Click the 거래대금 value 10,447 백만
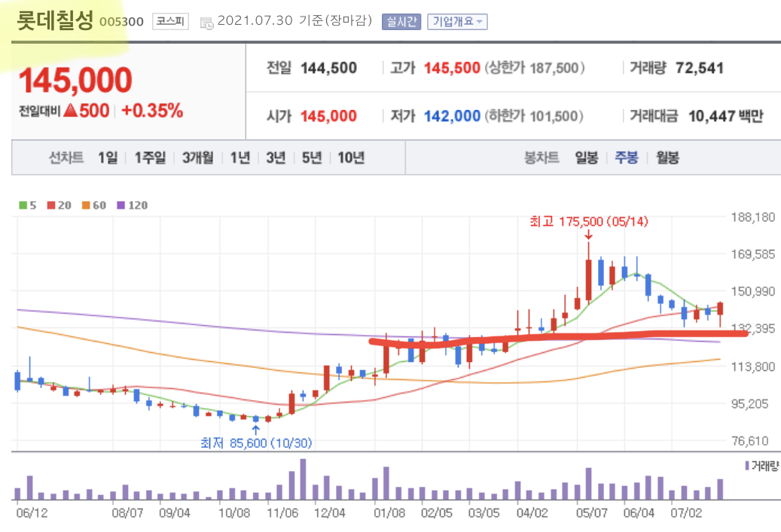The image size is (781, 532). (x=726, y=117)
